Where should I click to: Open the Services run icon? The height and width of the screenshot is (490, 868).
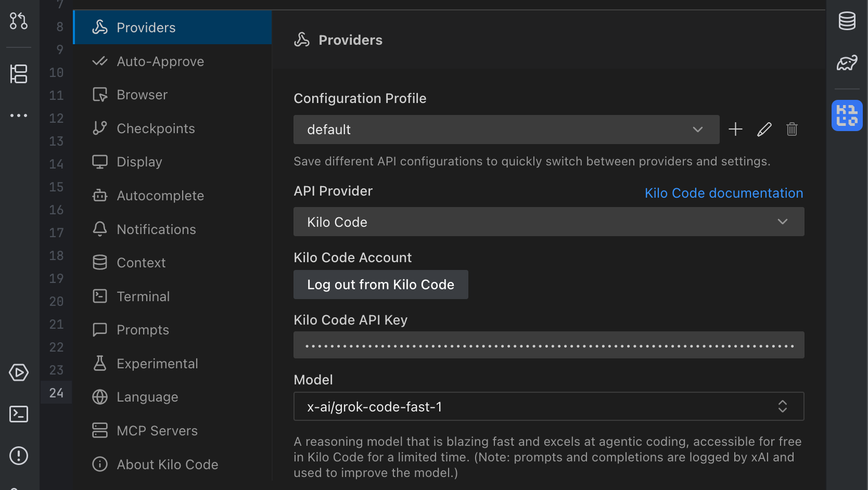point(19,372)
